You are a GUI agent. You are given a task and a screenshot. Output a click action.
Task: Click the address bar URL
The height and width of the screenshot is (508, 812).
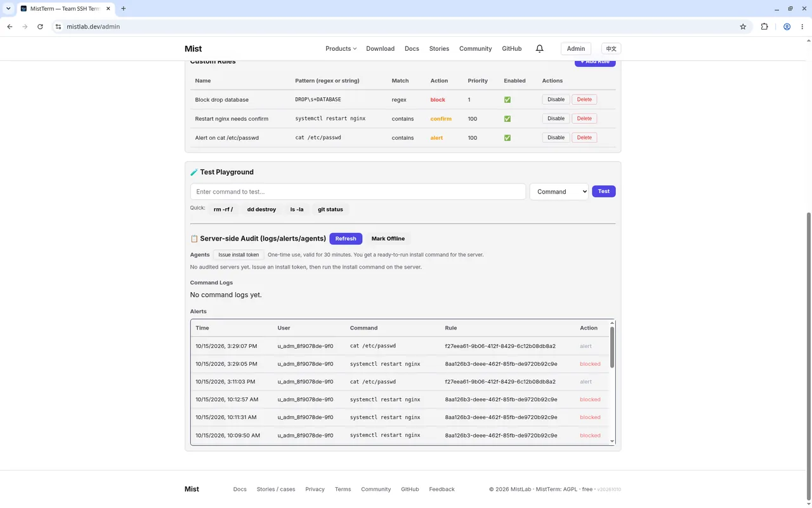[x=93, y=27]
